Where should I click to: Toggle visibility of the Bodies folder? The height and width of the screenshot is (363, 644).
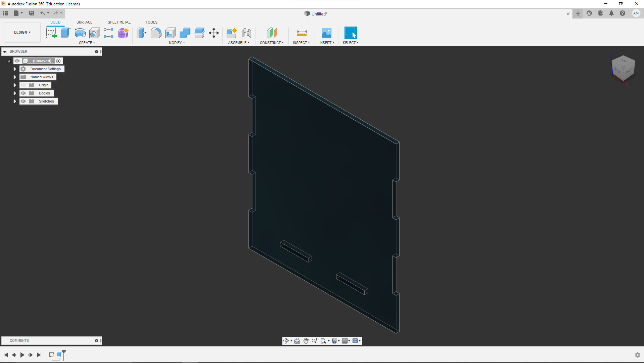coord(23,93)
